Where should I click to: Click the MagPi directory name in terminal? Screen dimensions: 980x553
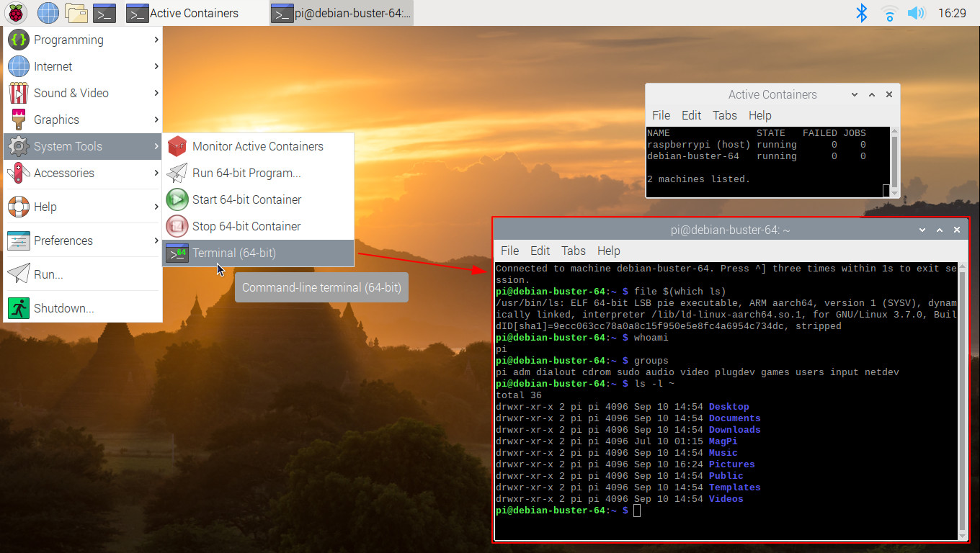(x=723, y=441)
